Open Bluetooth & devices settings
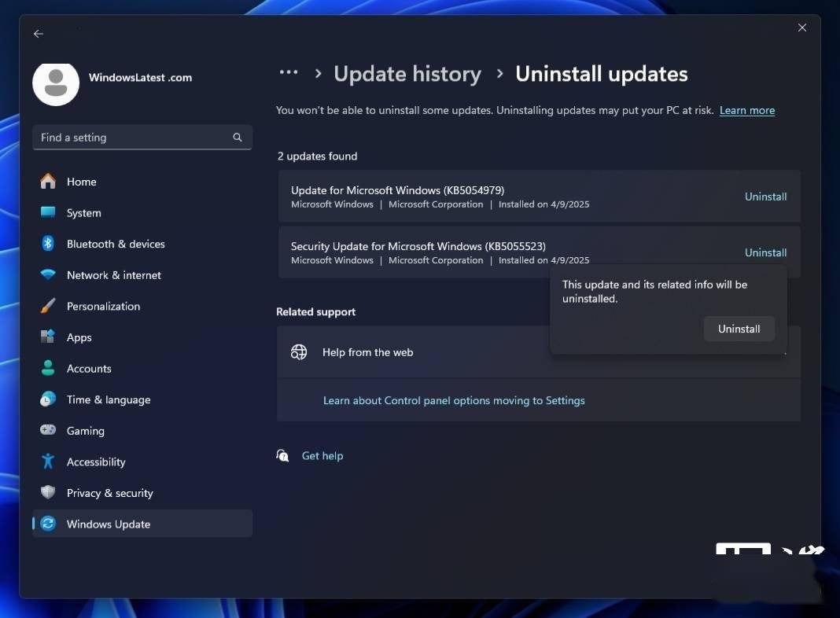Viewport: 840px width, 618px height. [142, 244]
